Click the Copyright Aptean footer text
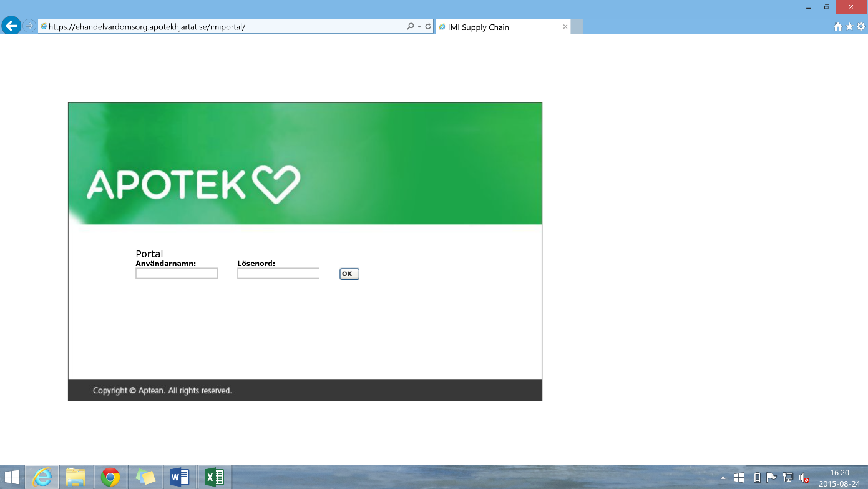The width and height of the screenshot is (868, 489). [162, 390]
